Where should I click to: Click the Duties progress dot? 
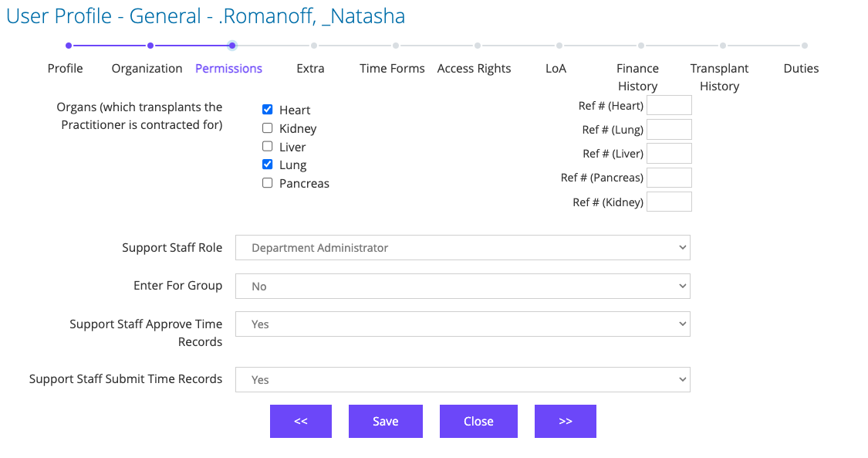click(804, 46)
